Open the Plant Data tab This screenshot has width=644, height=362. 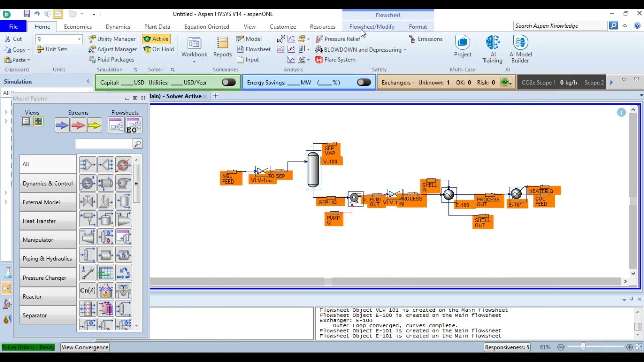(x=157, y=27)
